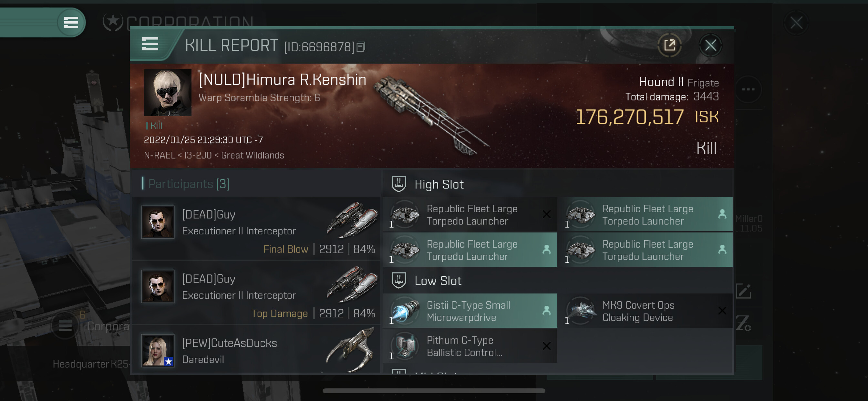
Task: Click the Participants [3] header
Action: click(189, 184)
